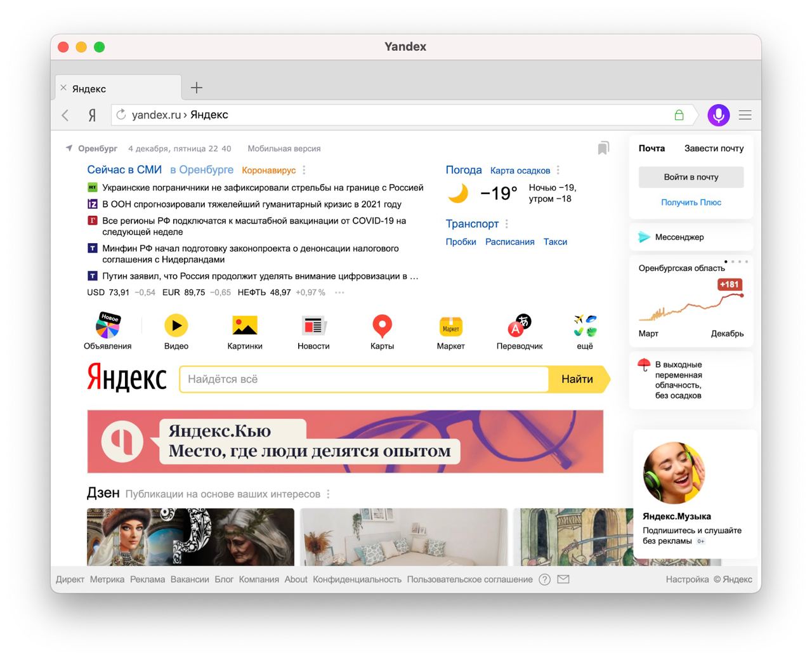The width and height of the screenshot is (812, 660).
Task: Close the Яндекс tab
Action: 63,88
